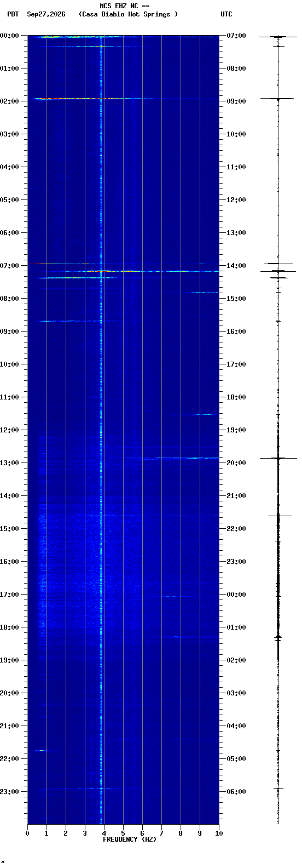Select the 01:00 label on the PDT axis
Viewport: 302px width, 868px height.
[9, 68]
